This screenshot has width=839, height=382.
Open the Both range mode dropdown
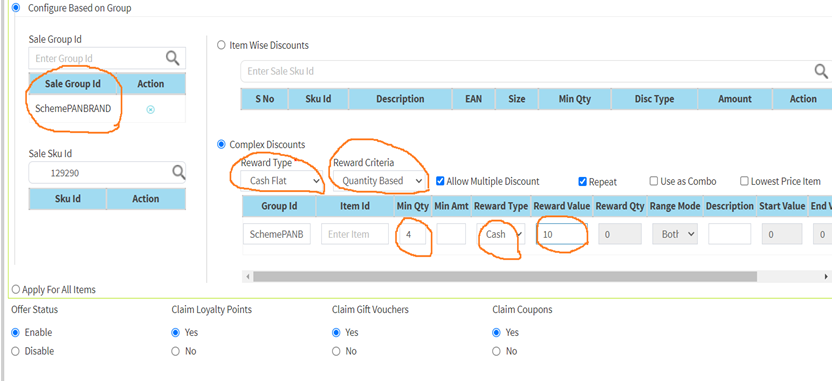coord(675,234)
